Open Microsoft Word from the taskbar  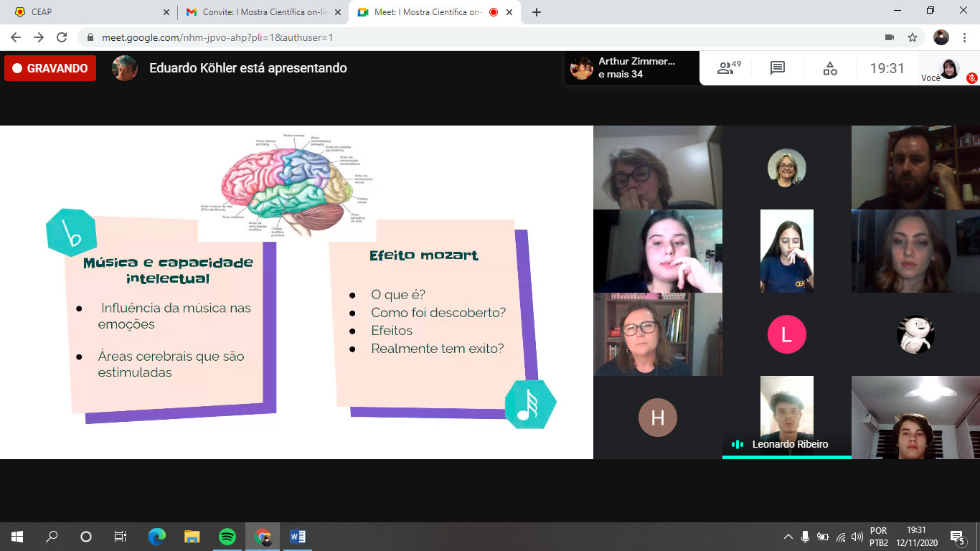[x=298, y=536]
